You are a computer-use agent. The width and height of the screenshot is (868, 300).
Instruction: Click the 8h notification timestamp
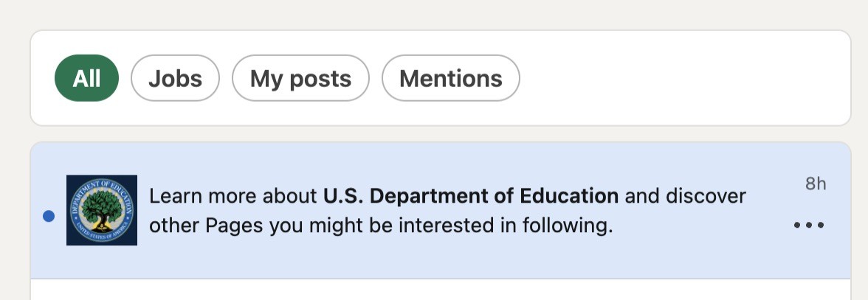816,184
